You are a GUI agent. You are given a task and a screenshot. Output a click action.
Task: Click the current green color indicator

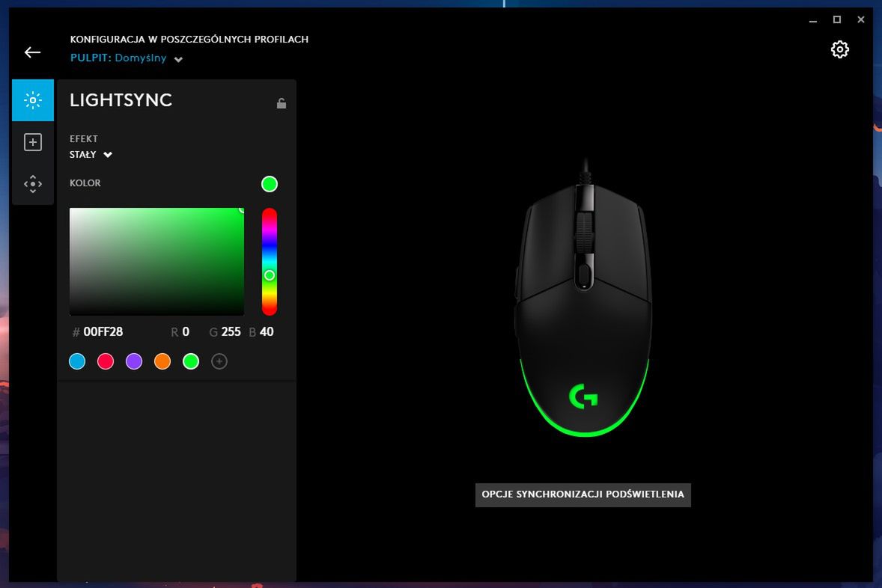(270, 184)
